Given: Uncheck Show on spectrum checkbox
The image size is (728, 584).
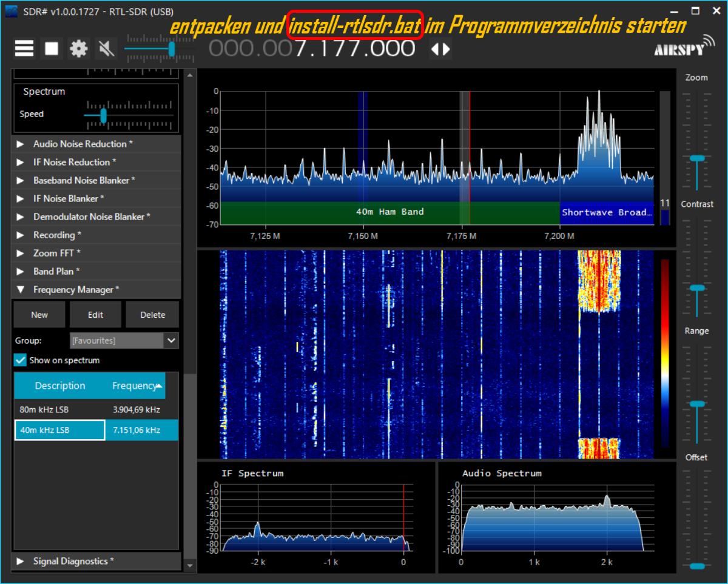Looking at the screenshot, I should (x=21, y=360).
